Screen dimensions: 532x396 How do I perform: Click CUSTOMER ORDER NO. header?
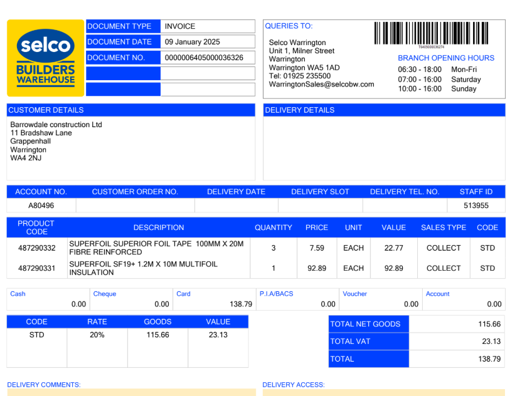(x=135, y=192)
